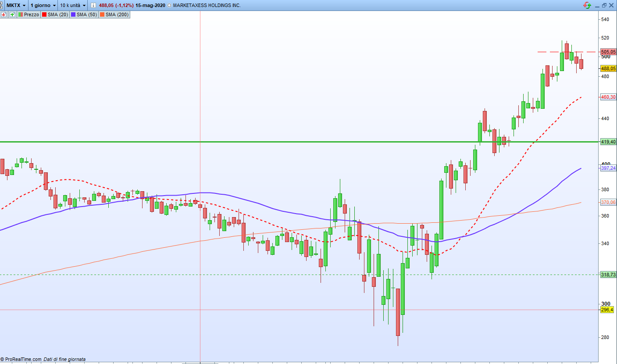Click the 480 tick on price axis
The height and width of the screenshot is (364, 617).
[x=606, y=77]
